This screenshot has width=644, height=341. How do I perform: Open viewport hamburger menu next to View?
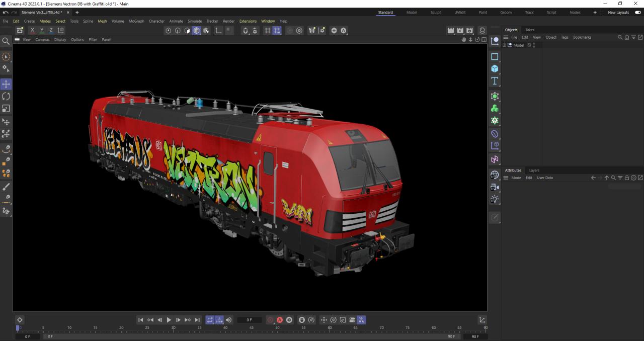pos(17,40)
